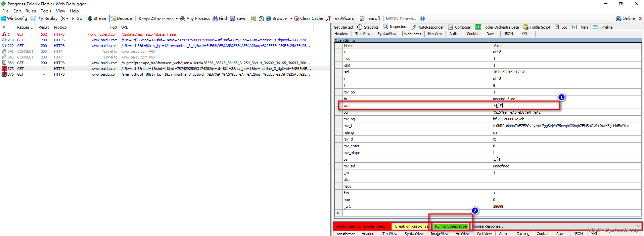Open Find sessions binoculars
This screenshot has width=644, height=236.
[220, 18]
